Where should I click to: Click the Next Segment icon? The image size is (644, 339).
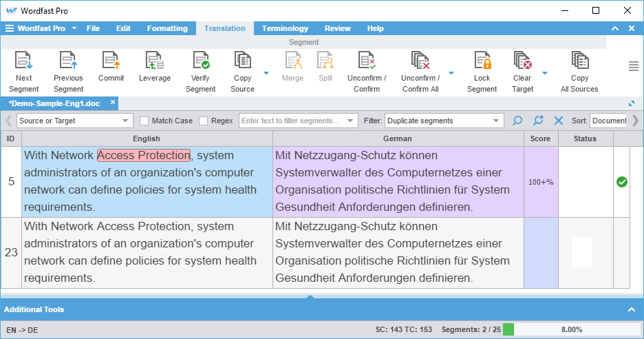click(x=24, y=62)
